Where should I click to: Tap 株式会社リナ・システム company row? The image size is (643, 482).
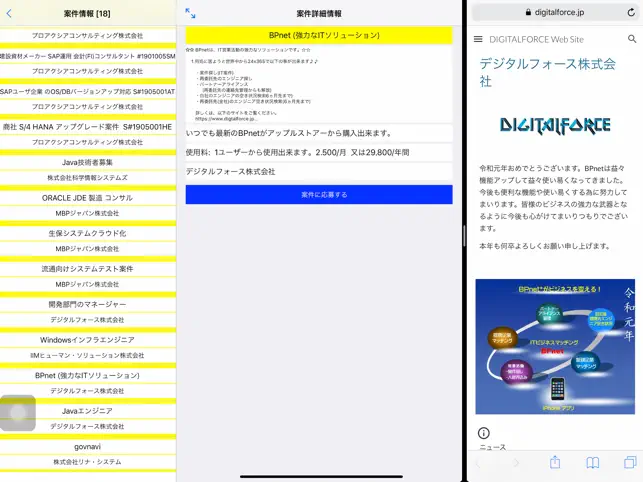click(88, 462)
